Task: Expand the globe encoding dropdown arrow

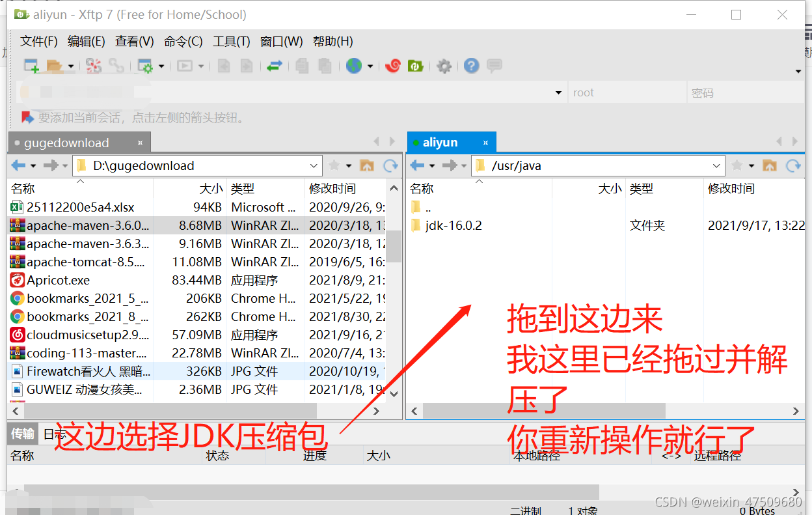Action: pos(370,66)
